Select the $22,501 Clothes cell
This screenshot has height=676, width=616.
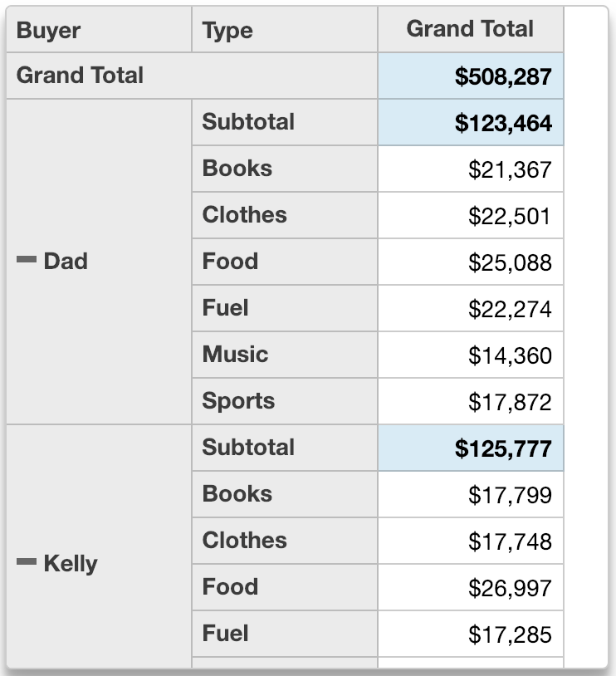[509, 217]
